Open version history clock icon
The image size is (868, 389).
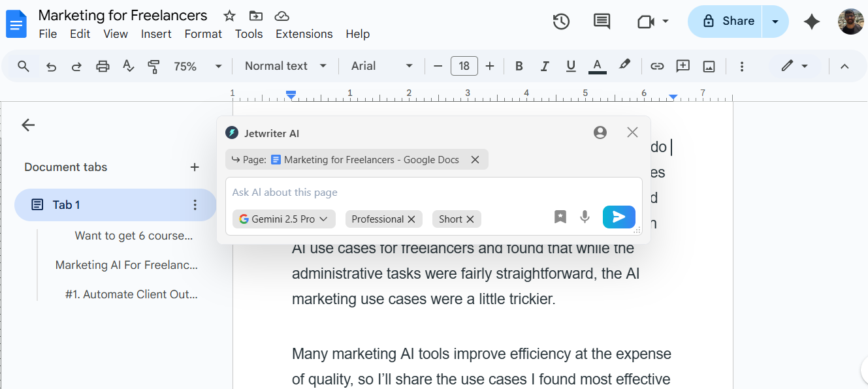click(x=561, y=22)
